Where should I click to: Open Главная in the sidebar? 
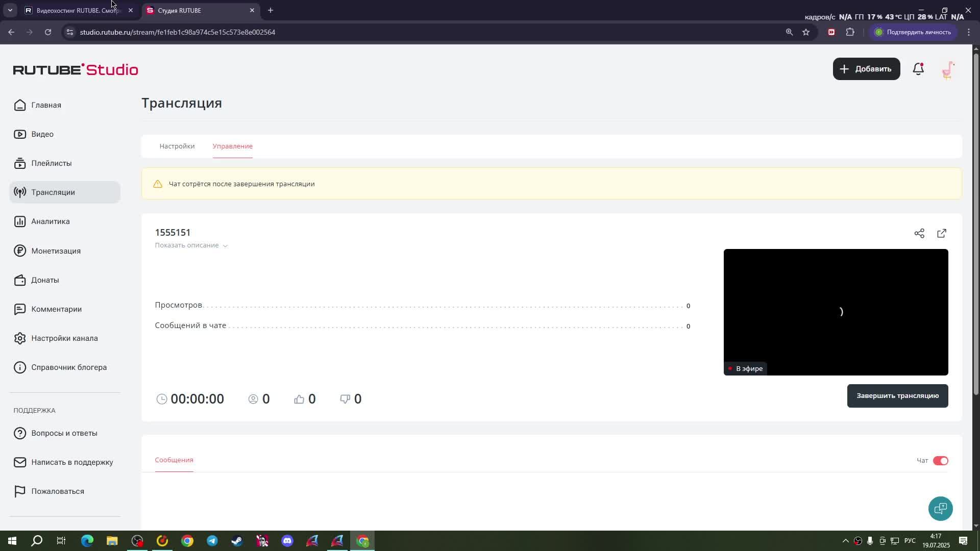pyautogui.click(x=65, y=105)
